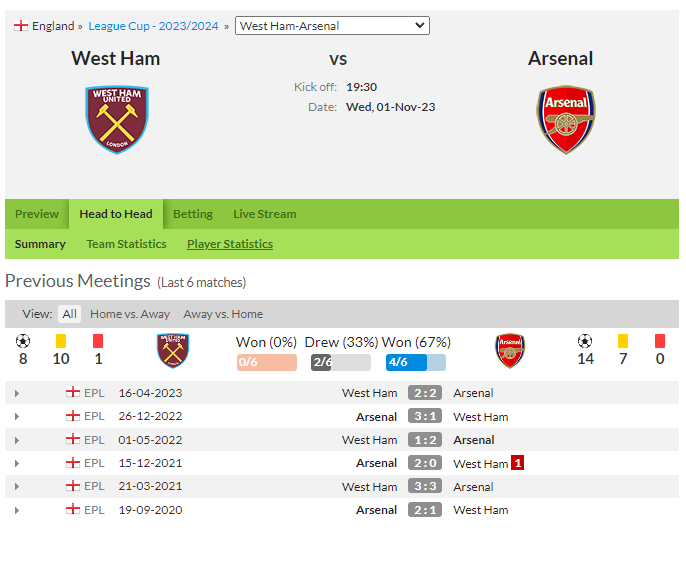Select the All view filter

(70, 314)
